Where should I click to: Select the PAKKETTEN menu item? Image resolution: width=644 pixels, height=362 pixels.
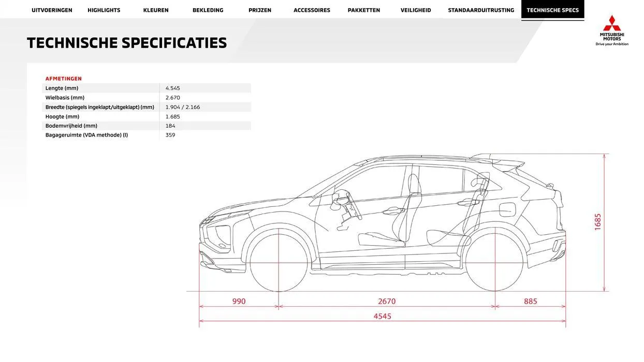[364, 9]
